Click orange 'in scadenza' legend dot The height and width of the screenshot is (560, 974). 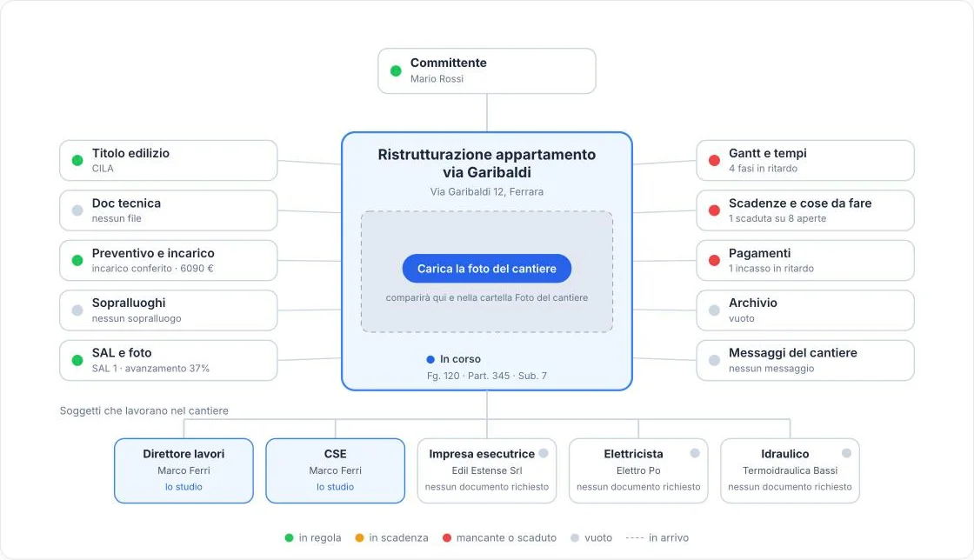359,537
